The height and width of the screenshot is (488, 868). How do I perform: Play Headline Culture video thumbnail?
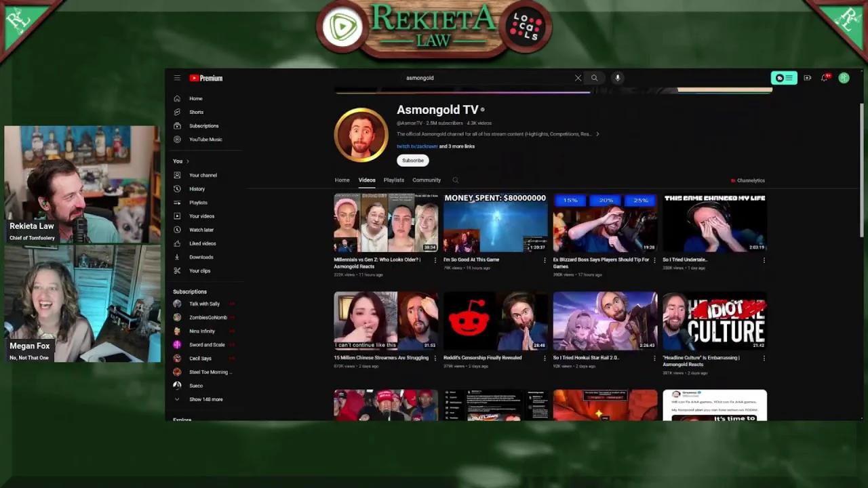coord(715,321)
